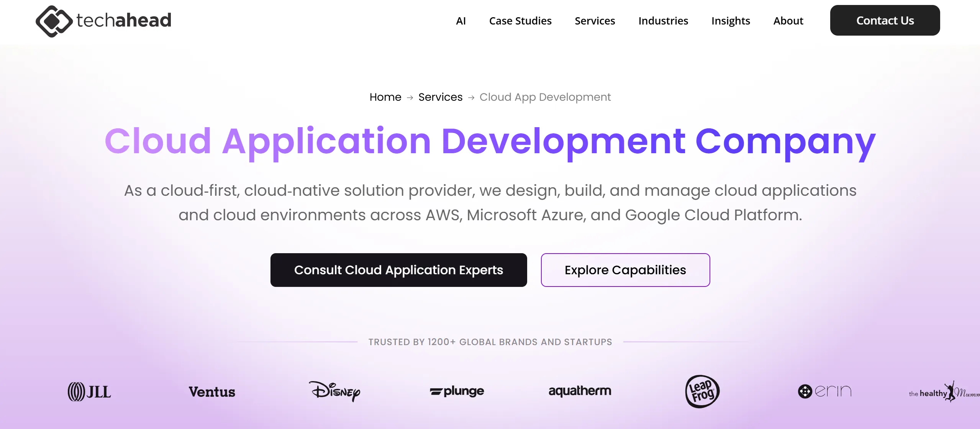The image size is (980, 429).
Task: Open the Industries navigation menu
Action: (663, 21)
